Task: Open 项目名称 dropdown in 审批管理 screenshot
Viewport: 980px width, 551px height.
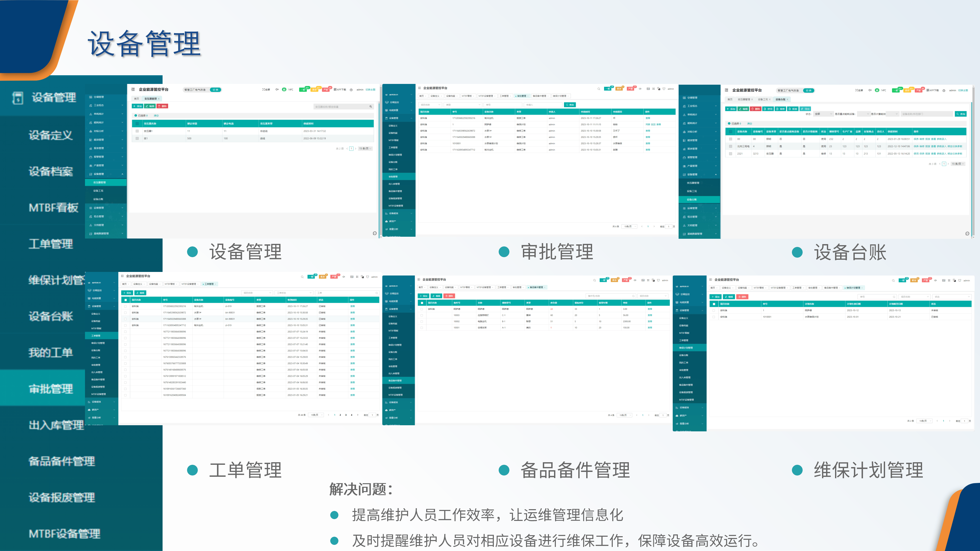Action: click(431, 105)
